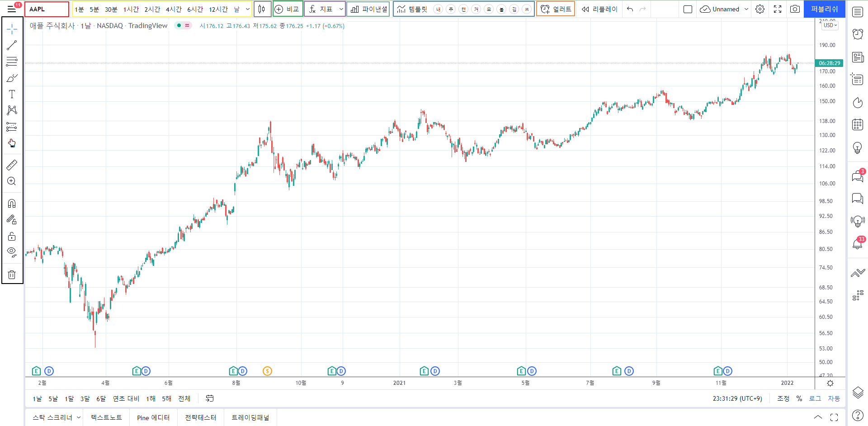Toggle the percent scale button
This screenshot has height=426, width=868.
tap(799, 398)
